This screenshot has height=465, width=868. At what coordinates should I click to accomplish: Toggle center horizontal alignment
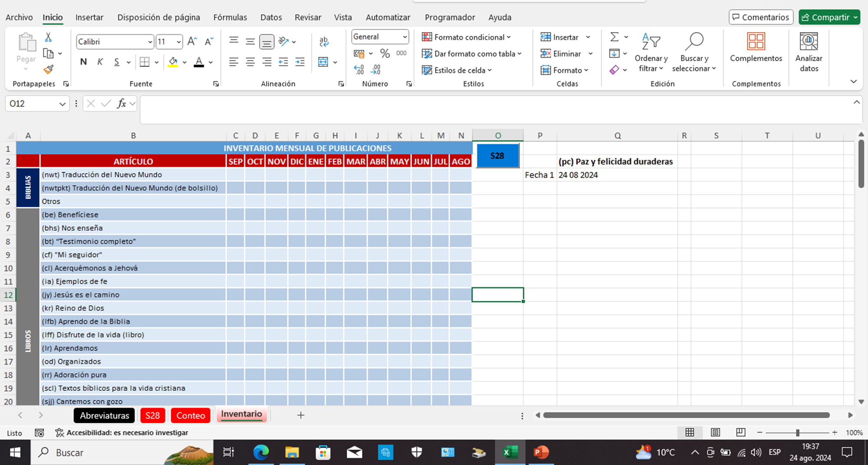click(x=250, y=62)
